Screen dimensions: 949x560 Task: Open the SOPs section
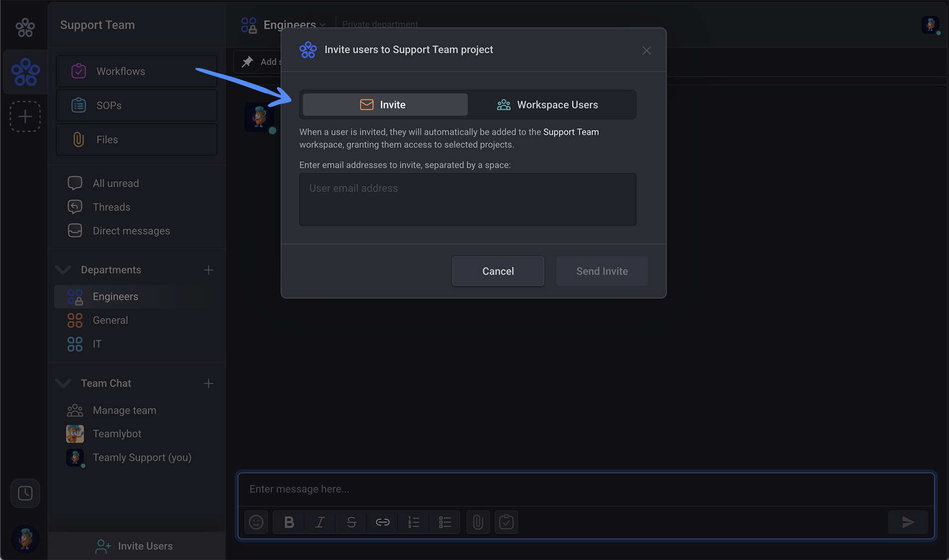coord(136,106)
